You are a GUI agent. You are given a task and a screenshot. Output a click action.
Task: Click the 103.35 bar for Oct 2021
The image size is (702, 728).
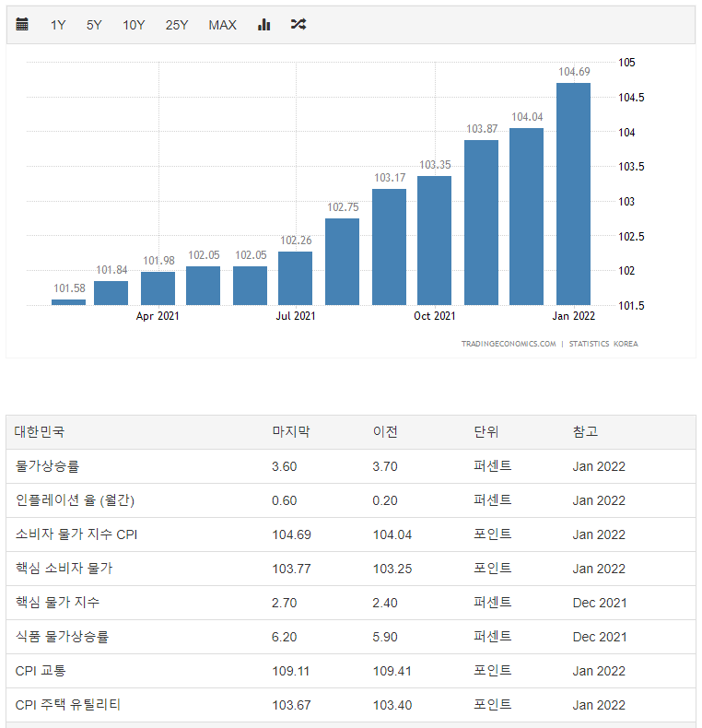(x=435, y=241)
